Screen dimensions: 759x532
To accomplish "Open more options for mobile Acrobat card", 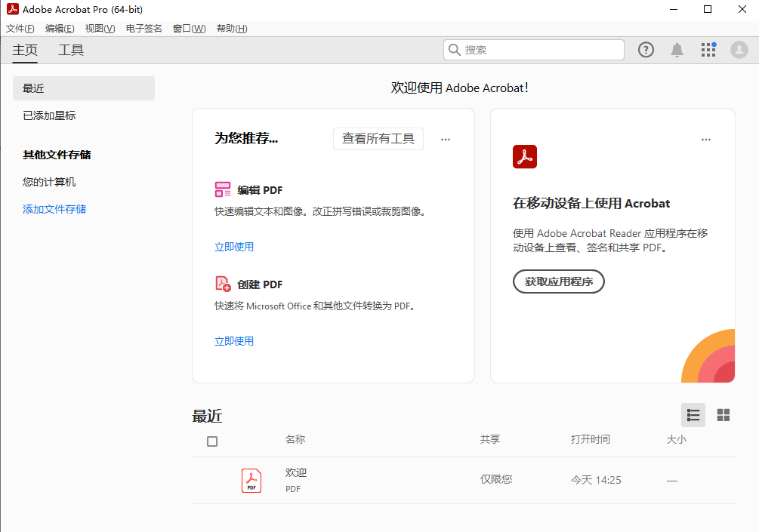I will pos(706,140).
